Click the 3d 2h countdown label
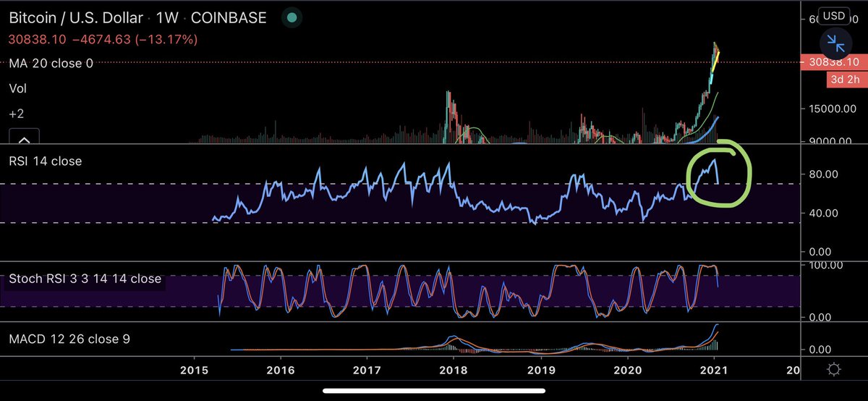Viewport: 868px width, 401px height. click(x=844, y=80)
